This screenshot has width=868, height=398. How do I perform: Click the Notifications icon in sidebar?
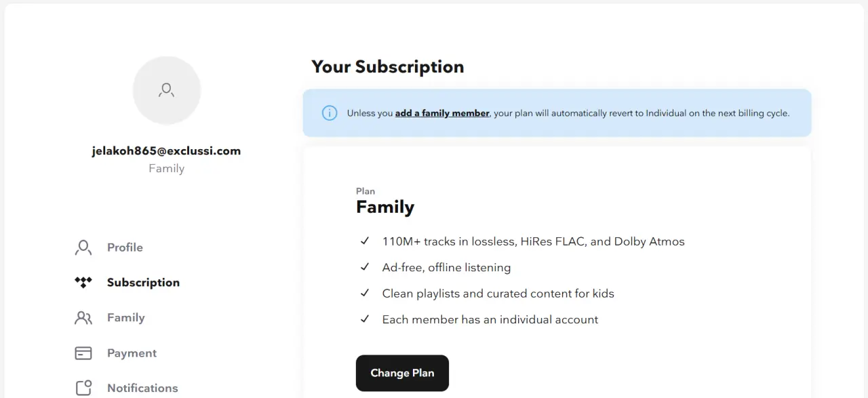[83, 388]
